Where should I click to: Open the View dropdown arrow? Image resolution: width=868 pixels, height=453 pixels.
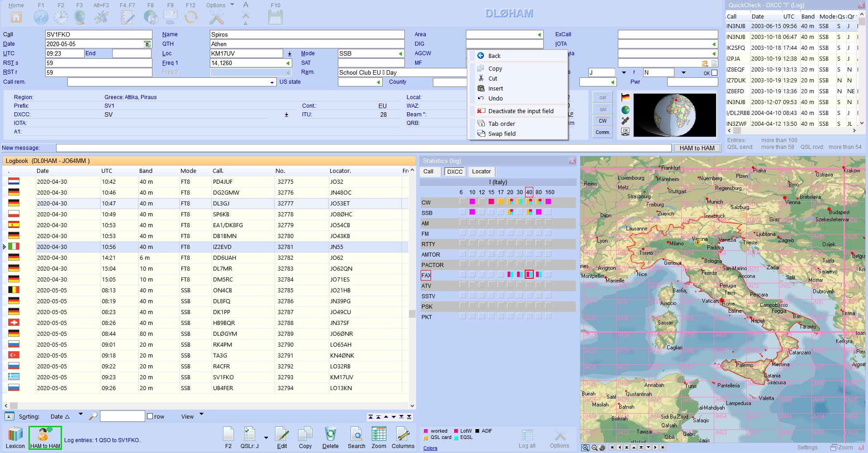(202, 414)
